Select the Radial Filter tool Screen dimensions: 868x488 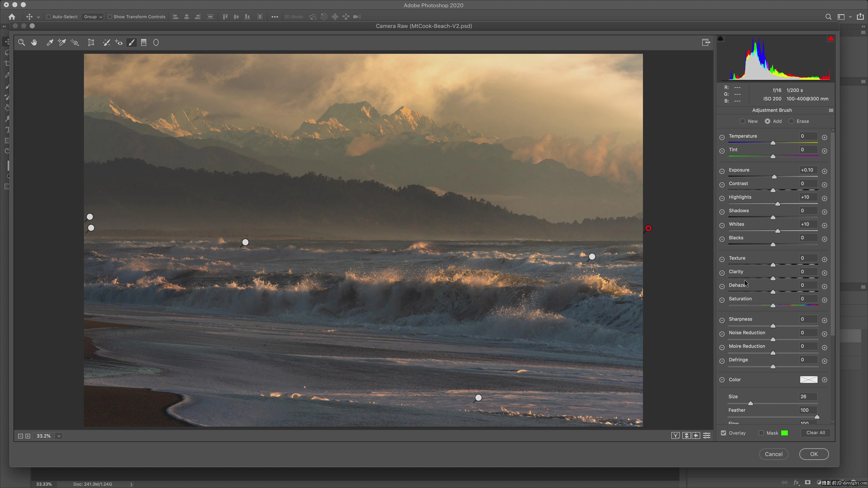tap(156, 42)
